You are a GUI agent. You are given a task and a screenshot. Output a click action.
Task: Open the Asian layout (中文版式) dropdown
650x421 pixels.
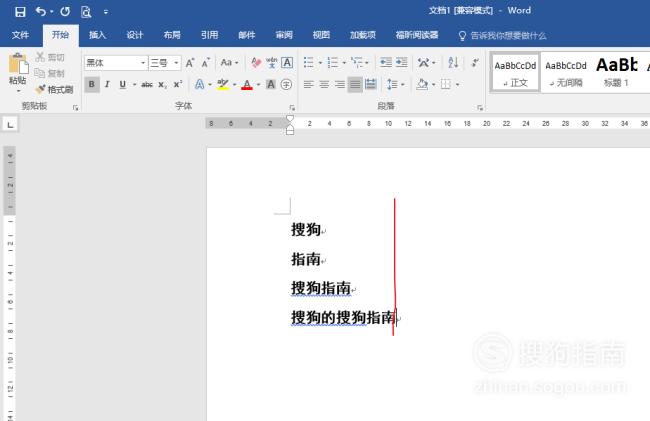pyautogui.click(x=427, y=63)
